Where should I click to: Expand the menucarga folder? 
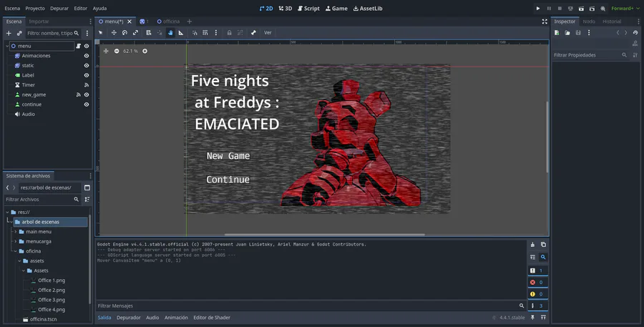(16, 242)
